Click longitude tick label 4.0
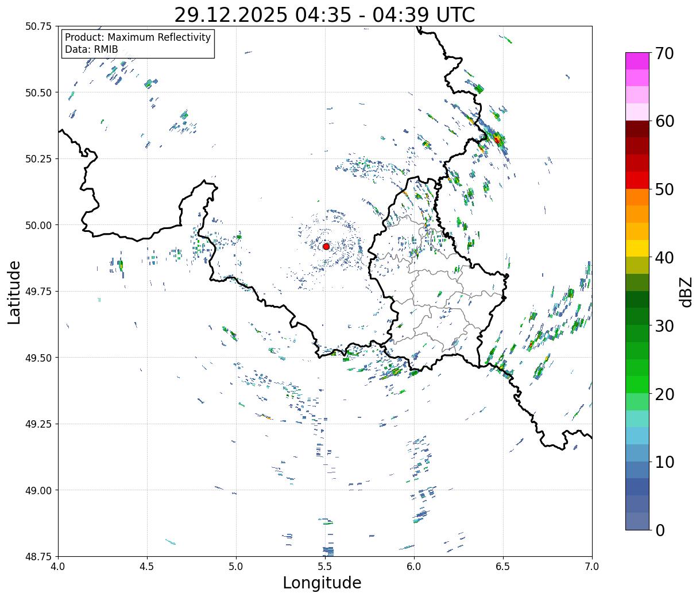This screenshot has height=597, width=700. [59, 567]
